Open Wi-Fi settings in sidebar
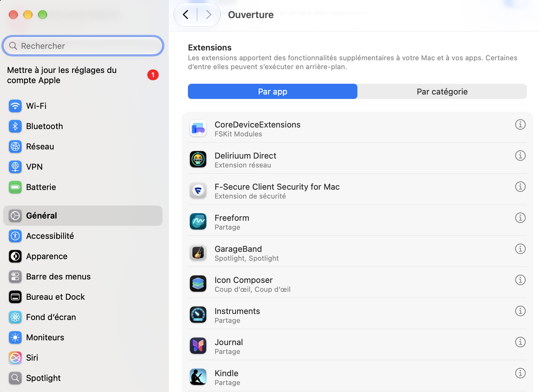 click(x=83, y=106)
